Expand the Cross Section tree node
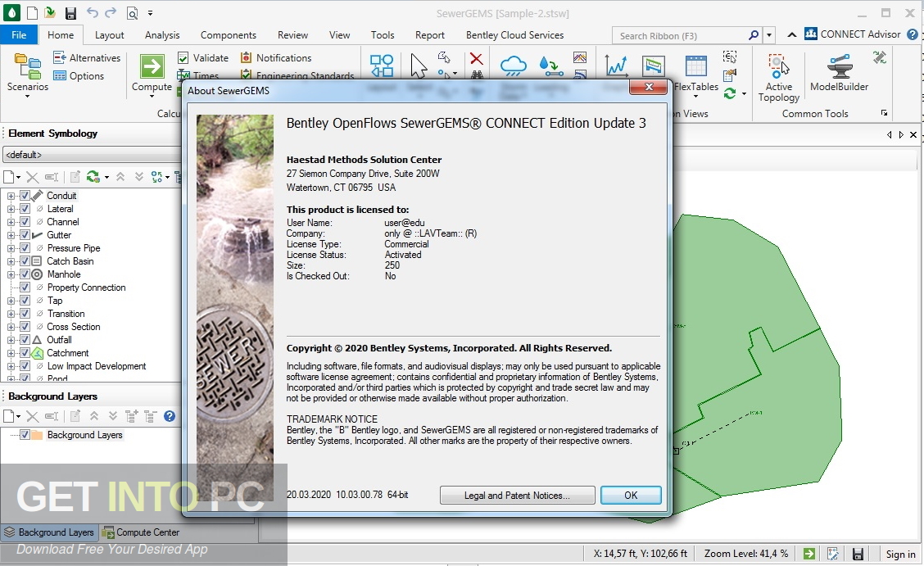 pyautogui.click(x=11, y=327)
